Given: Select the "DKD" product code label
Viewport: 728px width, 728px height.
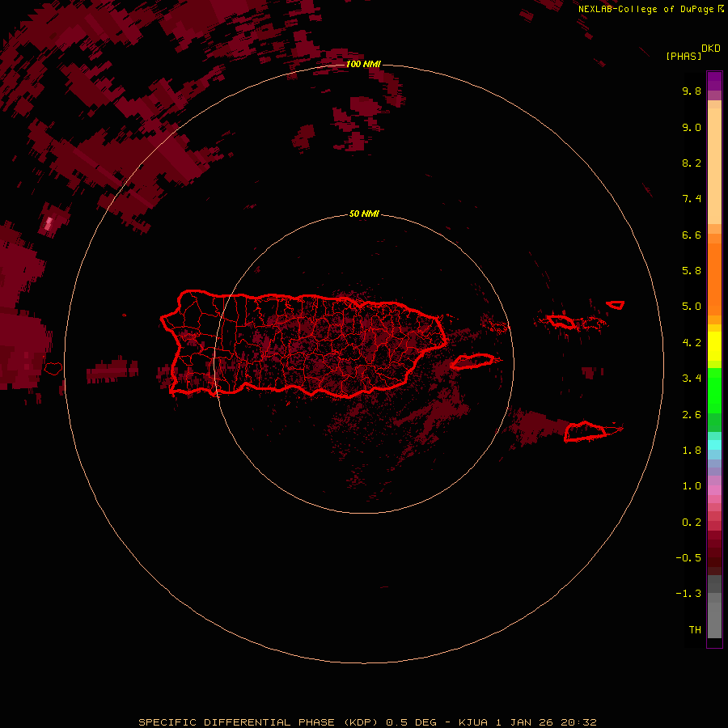Looking at the screenshot, I should click(x=711, y=49).
